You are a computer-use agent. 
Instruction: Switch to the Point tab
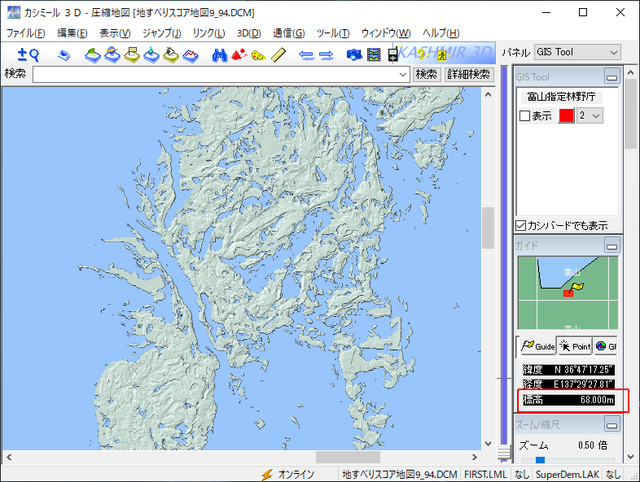(x=575, y=347)
